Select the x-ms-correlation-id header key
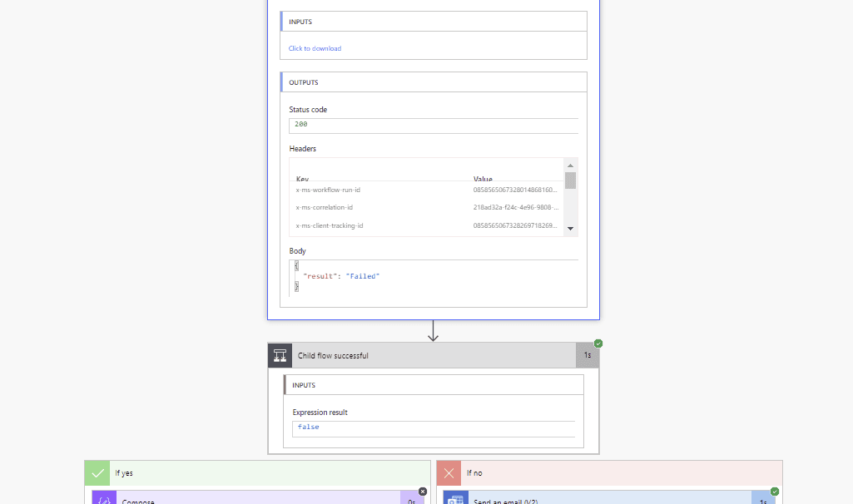The image size is (853, 504). pyautogui.click(x=325, y=207)
